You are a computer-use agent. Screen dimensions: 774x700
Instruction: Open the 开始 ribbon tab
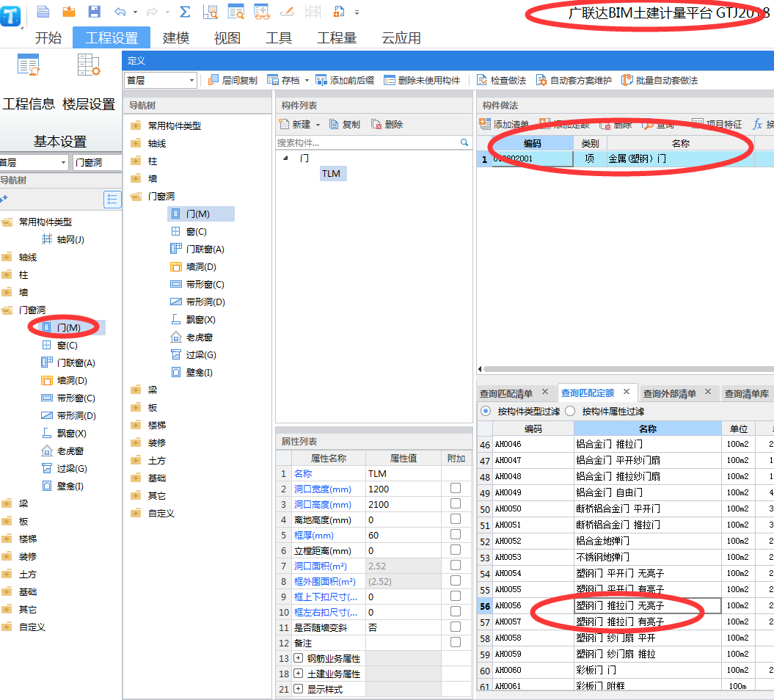coord(48,38)
